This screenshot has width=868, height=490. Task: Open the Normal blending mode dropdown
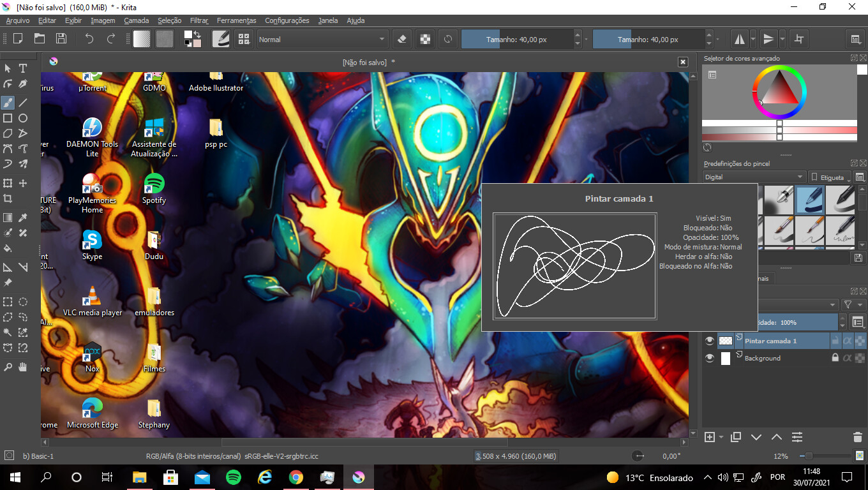[322, 39]
